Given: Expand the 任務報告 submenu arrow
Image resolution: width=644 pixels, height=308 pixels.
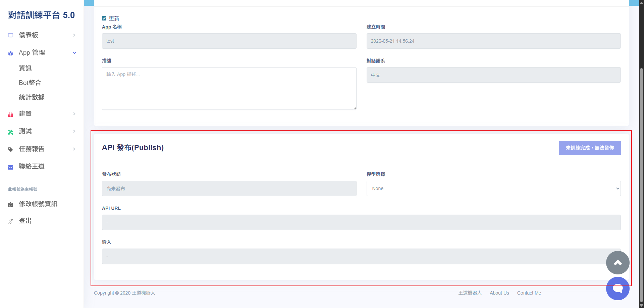Looking at the screenshot, I should 74,149.
